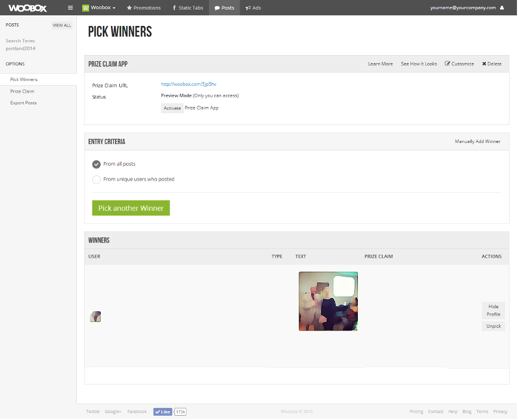This screenshot has height=420, width=518.
Task: Open the Promotions tab
Action: point(144,8)
